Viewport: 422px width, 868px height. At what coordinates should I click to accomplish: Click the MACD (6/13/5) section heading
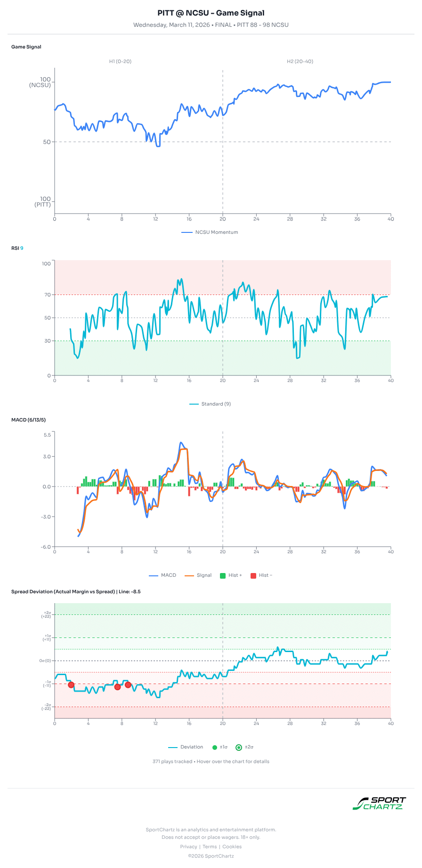point(28,420)
